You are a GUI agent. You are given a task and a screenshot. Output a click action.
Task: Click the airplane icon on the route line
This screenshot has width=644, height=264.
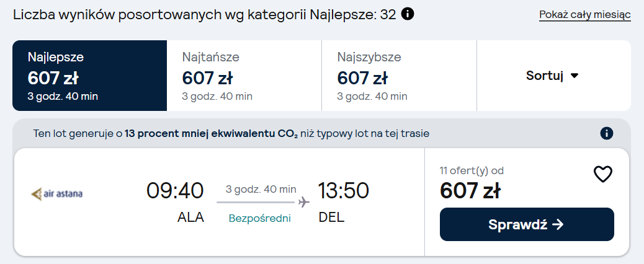click(304, 201)
